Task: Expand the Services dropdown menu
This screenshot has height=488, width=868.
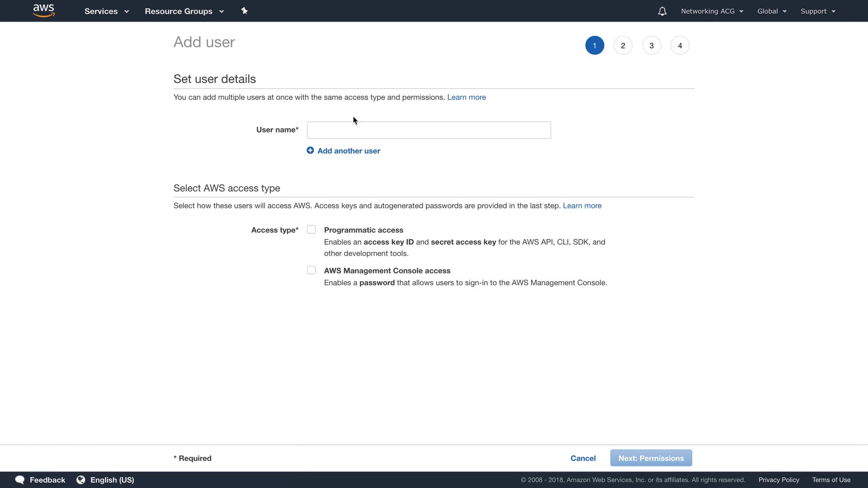Action: 107,11
